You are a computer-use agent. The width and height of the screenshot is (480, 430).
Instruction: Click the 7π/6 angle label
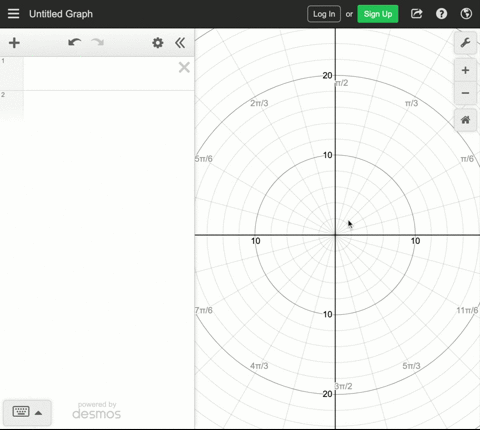pos(204,310)
